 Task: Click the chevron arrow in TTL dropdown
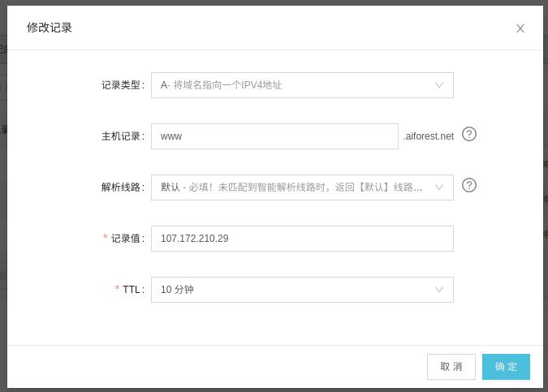tap(439, 290)
